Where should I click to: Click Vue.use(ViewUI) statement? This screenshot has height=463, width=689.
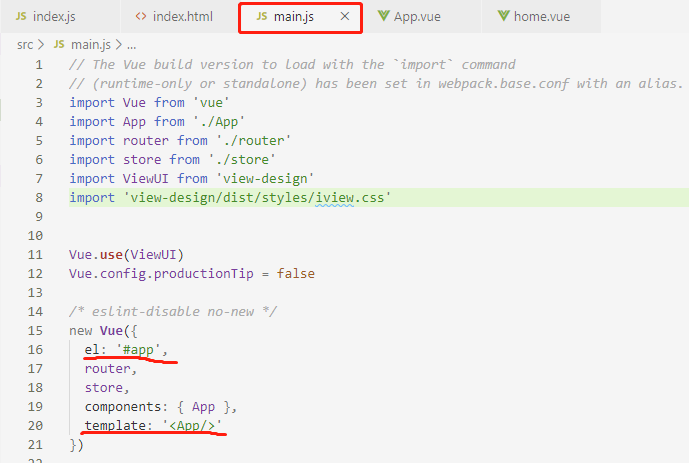tap(126, 255)
